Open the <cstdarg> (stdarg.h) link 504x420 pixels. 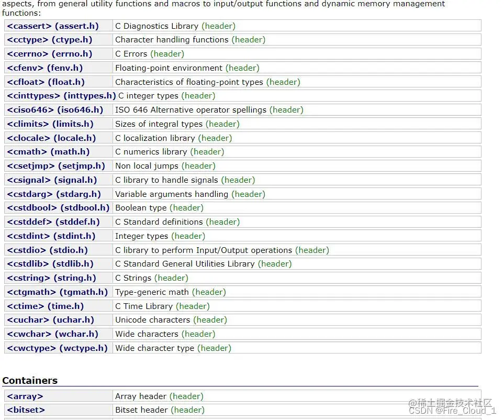[54, 194]
